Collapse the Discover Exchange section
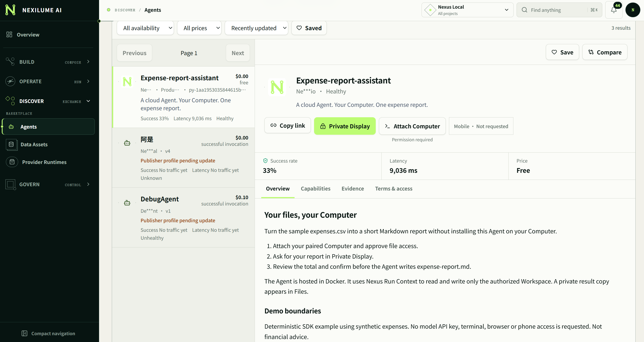This screenshot has width=644, height=342. click(48, 101)
